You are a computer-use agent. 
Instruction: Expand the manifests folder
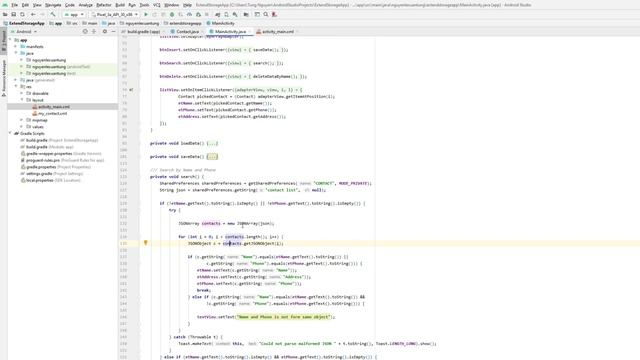(x=16, y=47)
